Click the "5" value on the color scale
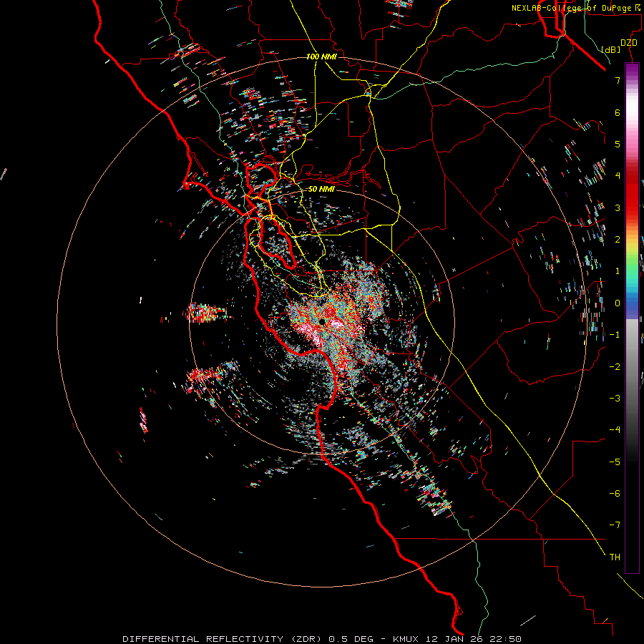This screenshot has width=644, height=644. [x=618, y=144]
